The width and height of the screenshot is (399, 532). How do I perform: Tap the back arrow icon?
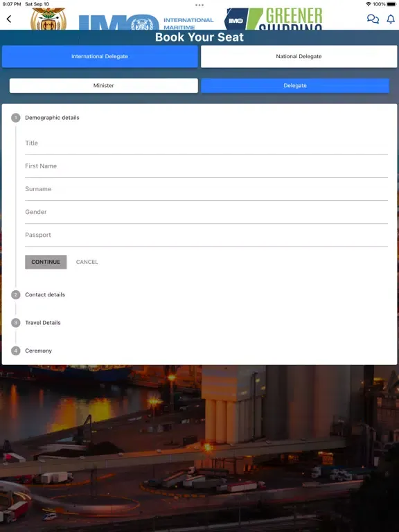pyautogui.click(x=9, y=19)
